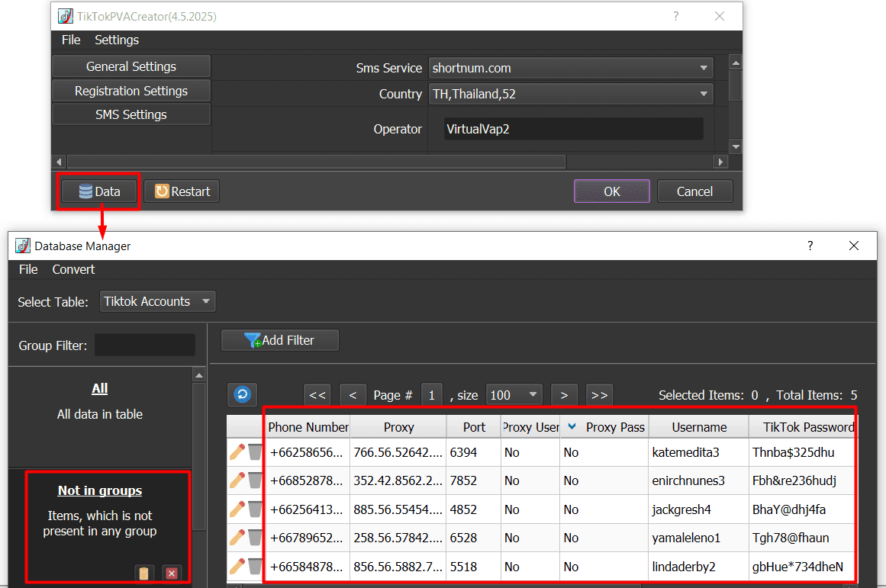886x588 pixels.
Task: Click the settings panel scroll down arrow
Action: (x=735, y=146)
